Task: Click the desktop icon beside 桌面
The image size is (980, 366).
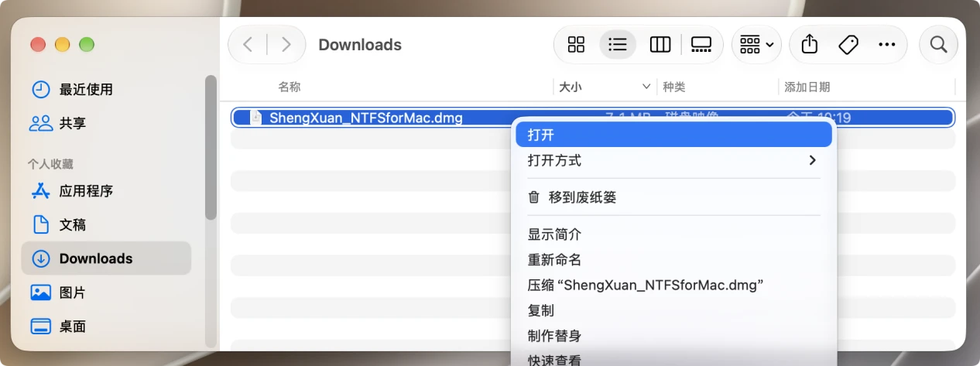Action: tap(40, 327)
